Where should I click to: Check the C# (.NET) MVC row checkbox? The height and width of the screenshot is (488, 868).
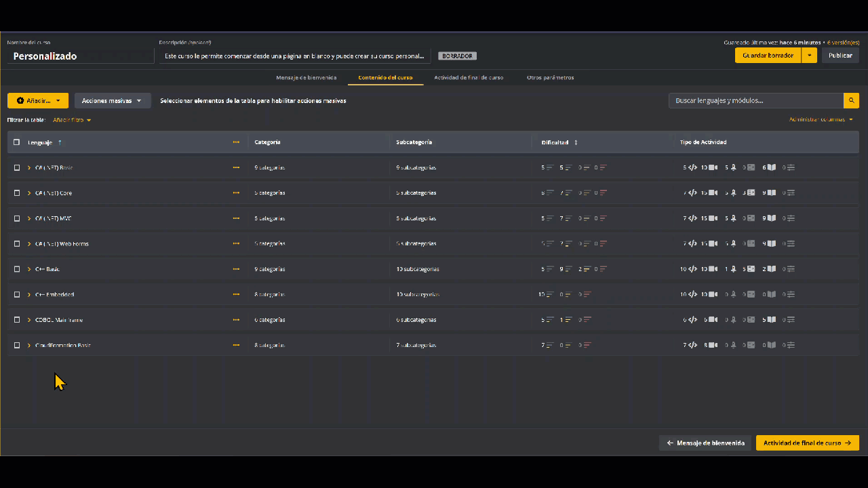click(17, 218)
